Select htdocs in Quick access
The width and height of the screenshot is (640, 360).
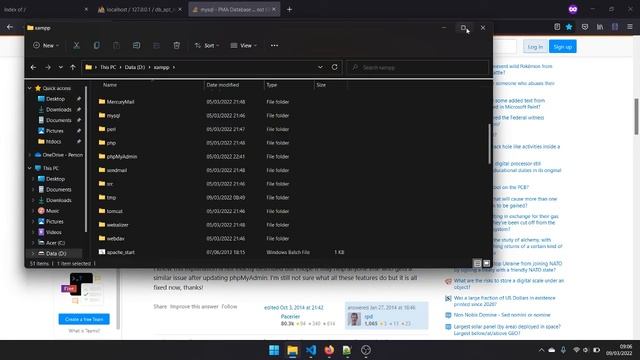pos(53,142)
